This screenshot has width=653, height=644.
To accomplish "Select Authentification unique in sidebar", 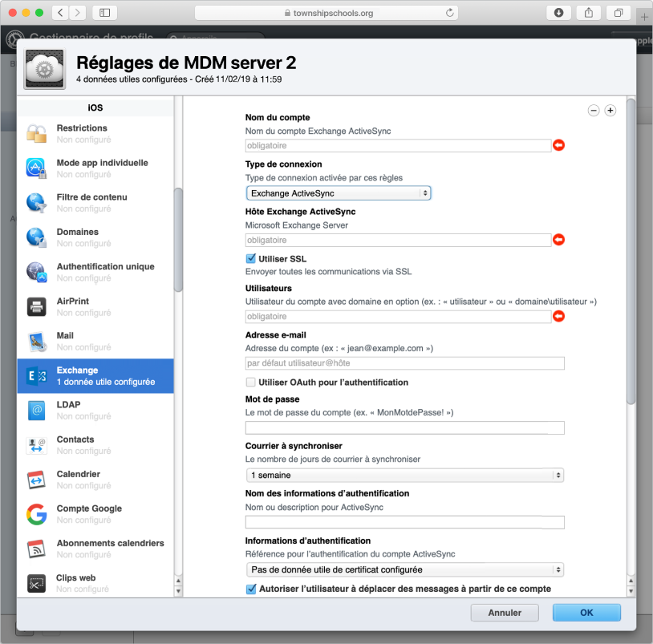I will point(95,272).
